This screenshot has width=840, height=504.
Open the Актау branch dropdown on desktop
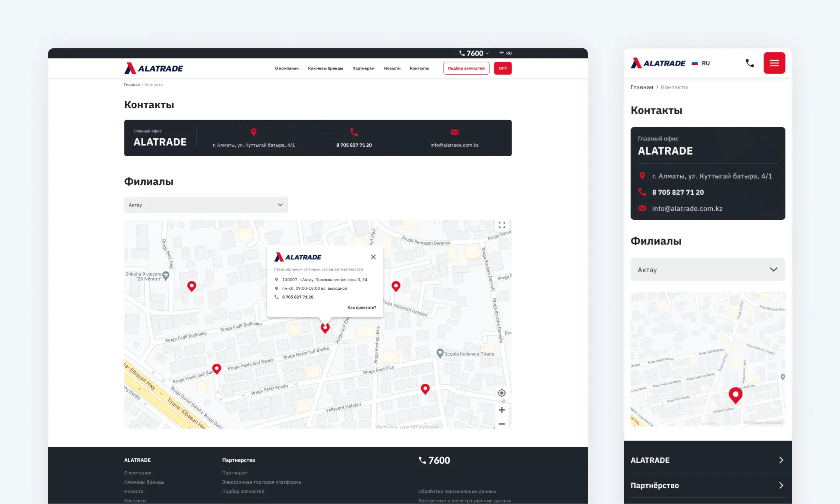point(206,205)
